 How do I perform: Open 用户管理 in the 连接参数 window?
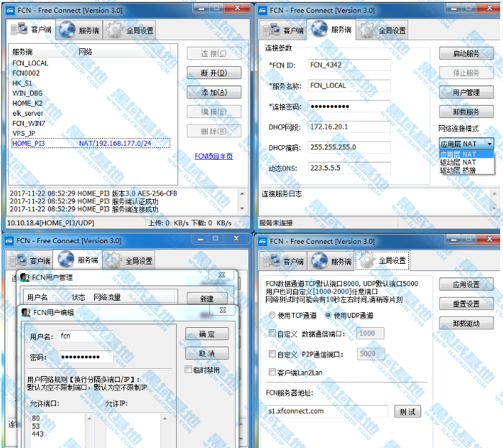point(466,93)
